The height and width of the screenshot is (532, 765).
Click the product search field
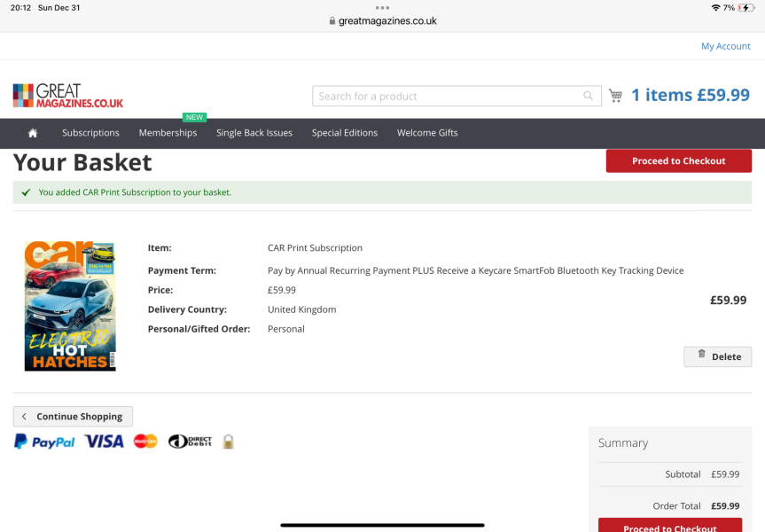[448, 96]
